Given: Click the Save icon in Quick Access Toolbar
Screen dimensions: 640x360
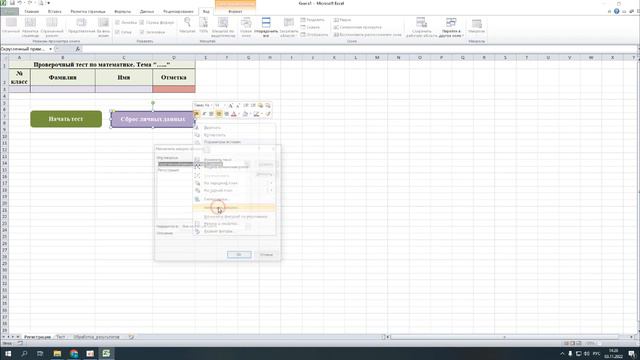Looking at the screenshot, I should (12, 3).
